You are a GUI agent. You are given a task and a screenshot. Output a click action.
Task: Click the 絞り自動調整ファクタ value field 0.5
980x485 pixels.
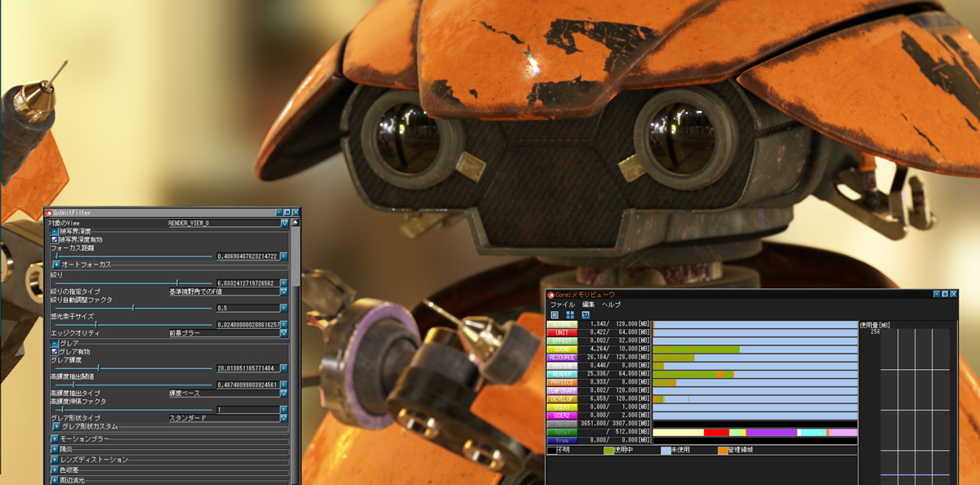point(247,308)
